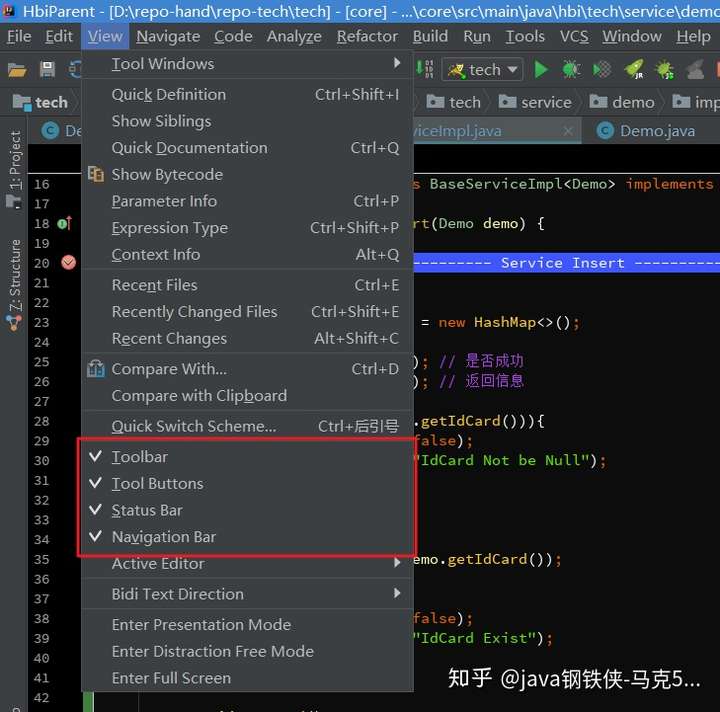Select Recent Files menu entry

click(248, 285)
